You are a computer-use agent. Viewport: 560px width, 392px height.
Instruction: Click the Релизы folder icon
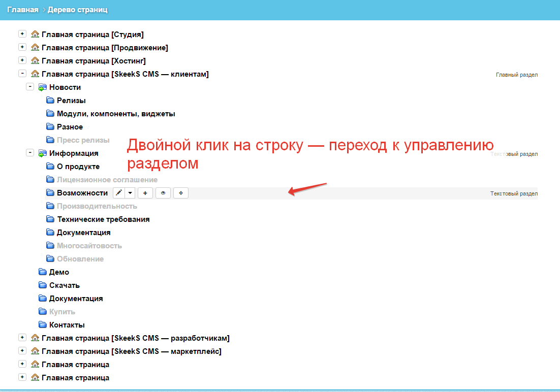[x=50, y=101]
